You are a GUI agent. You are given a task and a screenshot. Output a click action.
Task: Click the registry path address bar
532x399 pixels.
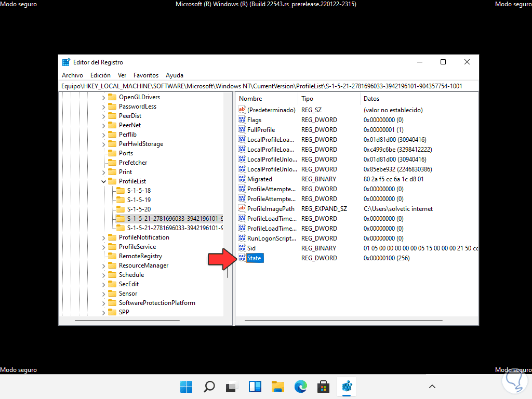pyautogui.click(x=269, y=86)
